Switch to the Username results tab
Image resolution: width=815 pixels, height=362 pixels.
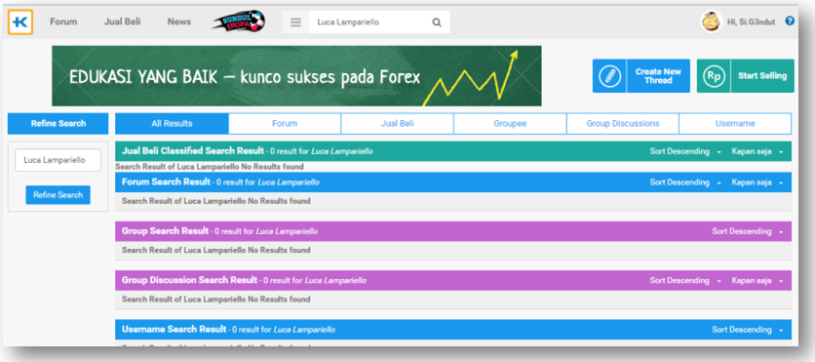735,124
